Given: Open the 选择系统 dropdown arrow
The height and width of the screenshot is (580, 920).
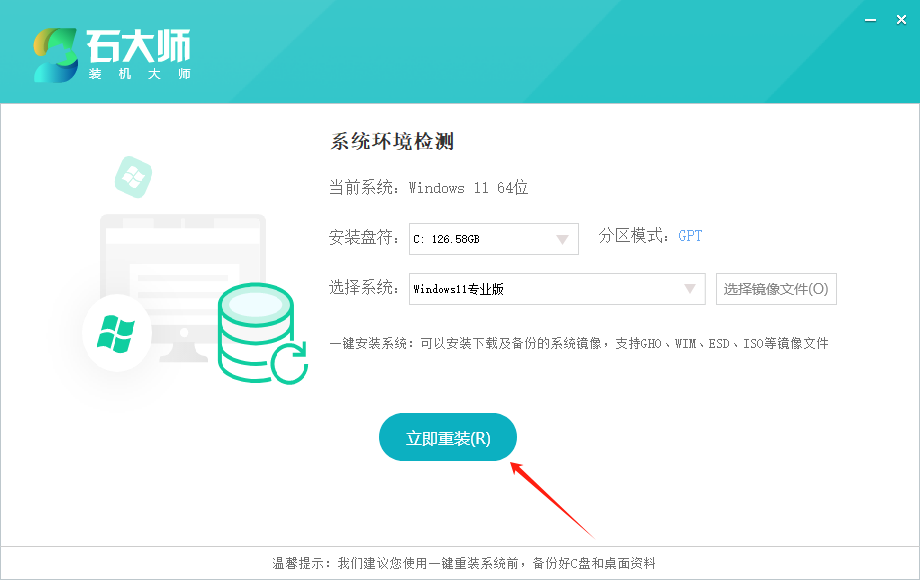Looking at the screenshot, I should 690,289.
